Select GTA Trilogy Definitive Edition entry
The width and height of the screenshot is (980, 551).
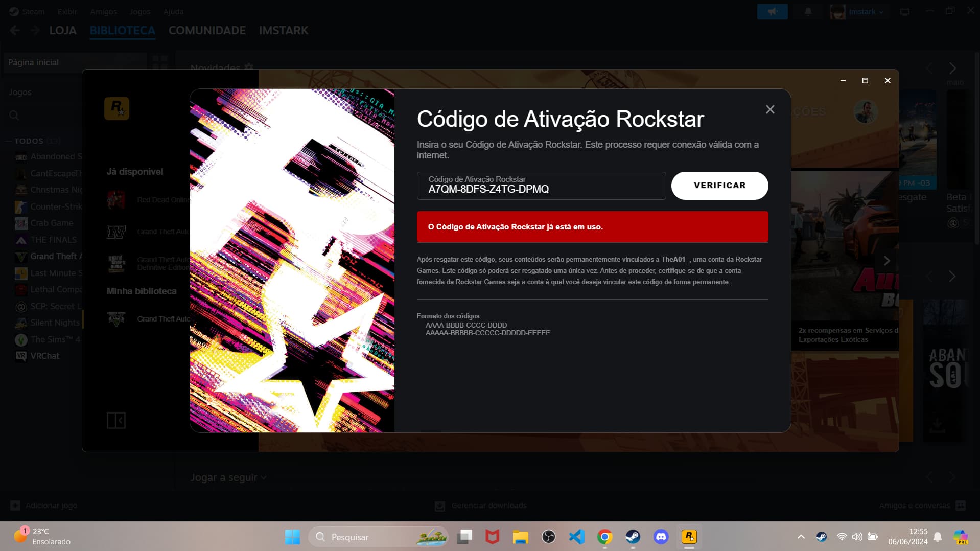pos(148,264)
